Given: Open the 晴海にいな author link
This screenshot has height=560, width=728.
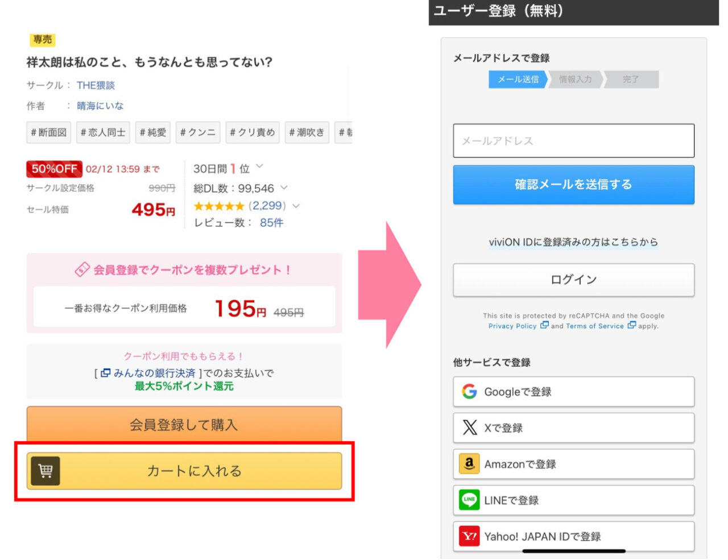Looking at the screenshot, I should coord(100,106).
